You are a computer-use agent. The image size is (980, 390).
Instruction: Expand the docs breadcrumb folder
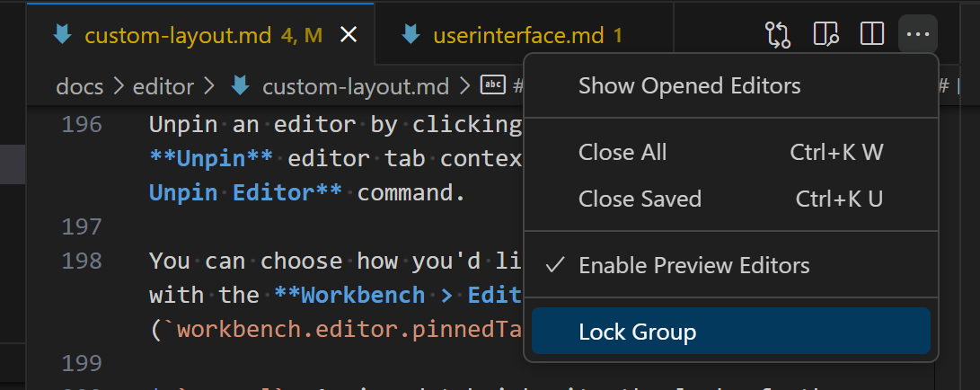79,86
